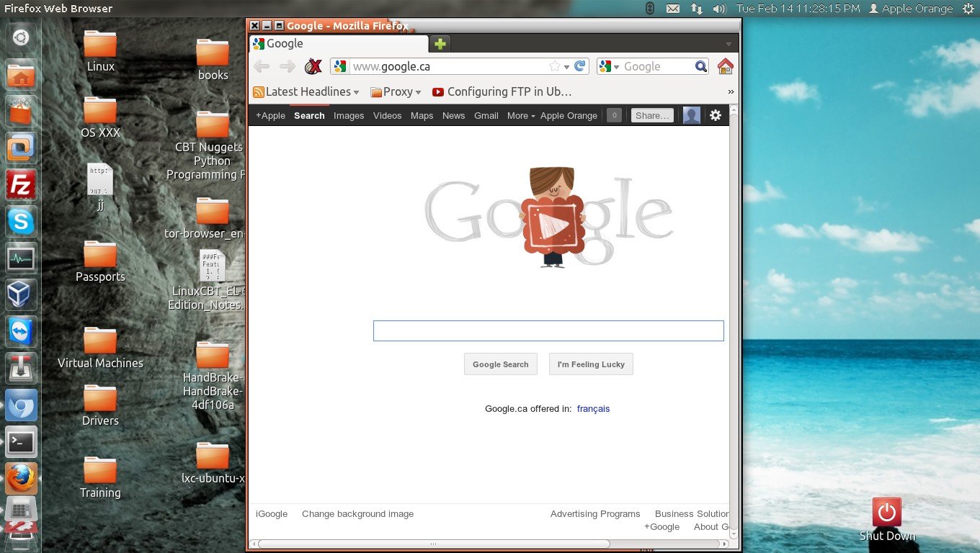Click the Shut Down desktop icon
The height and width of the screenshot is (553, 980).
pyautogui.click(x=887, y=519)
